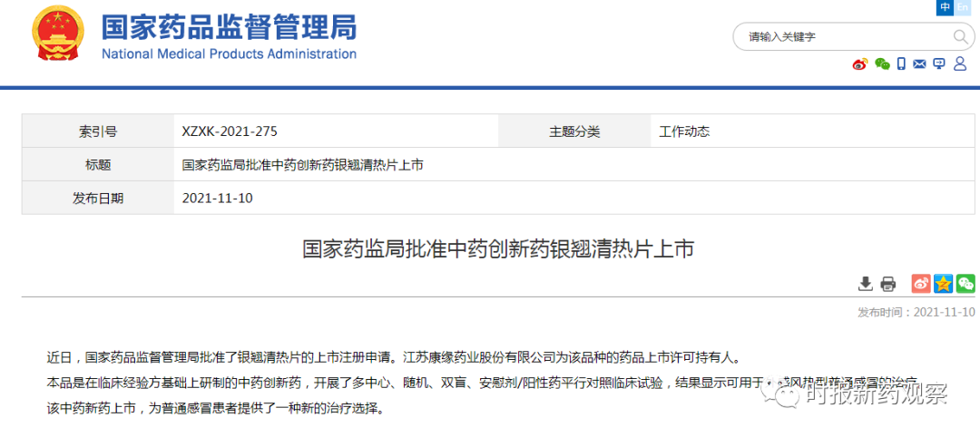Select index number XZXK-2021-275
This screenshot has height=437, width=980.
[x=230, y=131]
